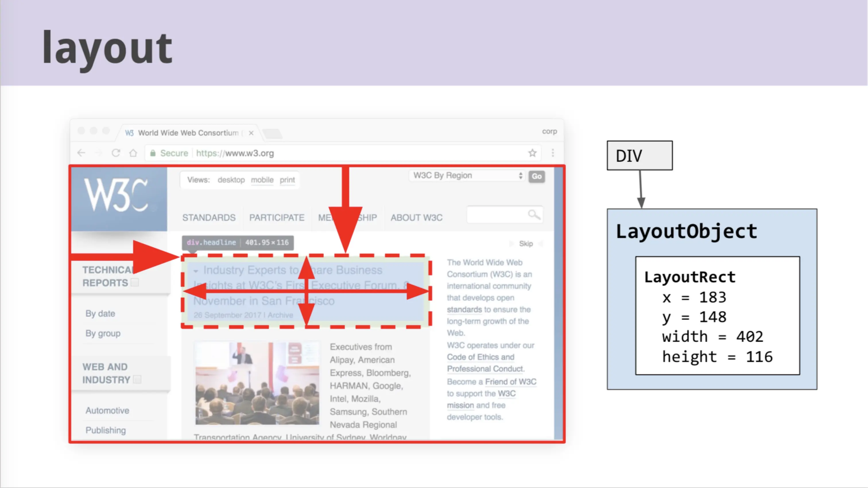
Task: Click the 'width = 402' value
Action: pos(712,337)
